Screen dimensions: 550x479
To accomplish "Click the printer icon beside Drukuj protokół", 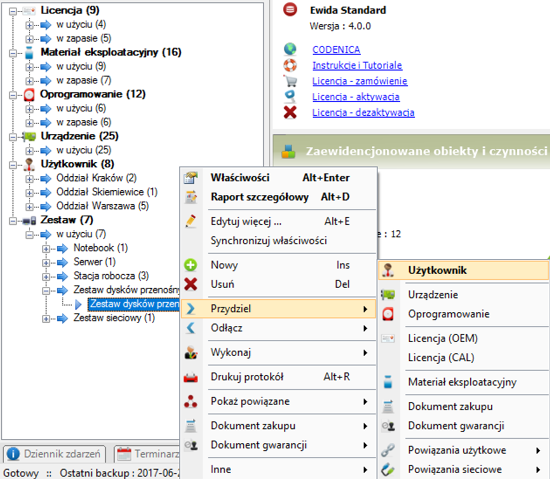I will [190, 377].
